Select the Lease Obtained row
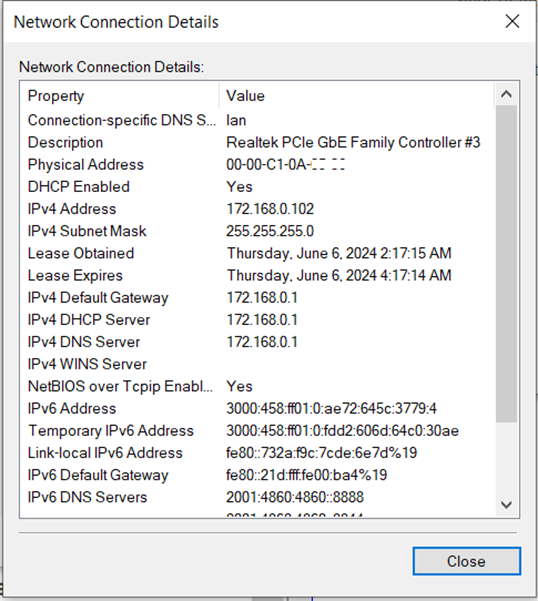Screen dimensions: 538x601 258,253
